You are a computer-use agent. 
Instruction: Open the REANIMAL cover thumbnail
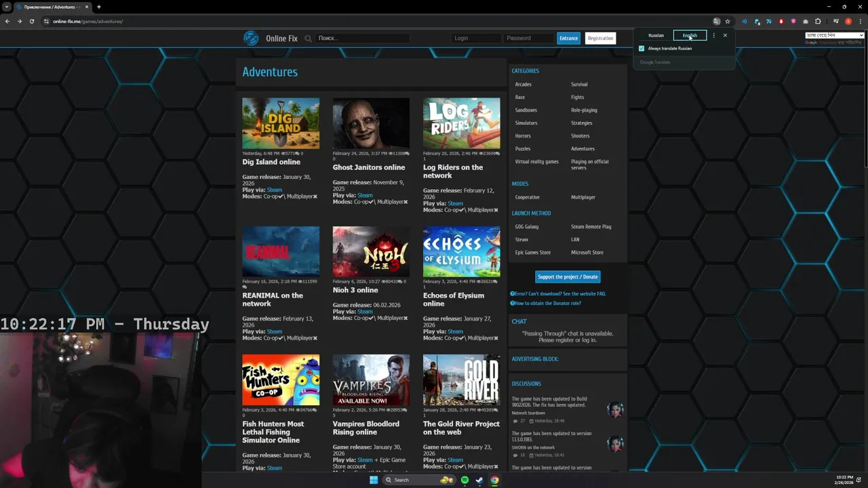(281, 252)
